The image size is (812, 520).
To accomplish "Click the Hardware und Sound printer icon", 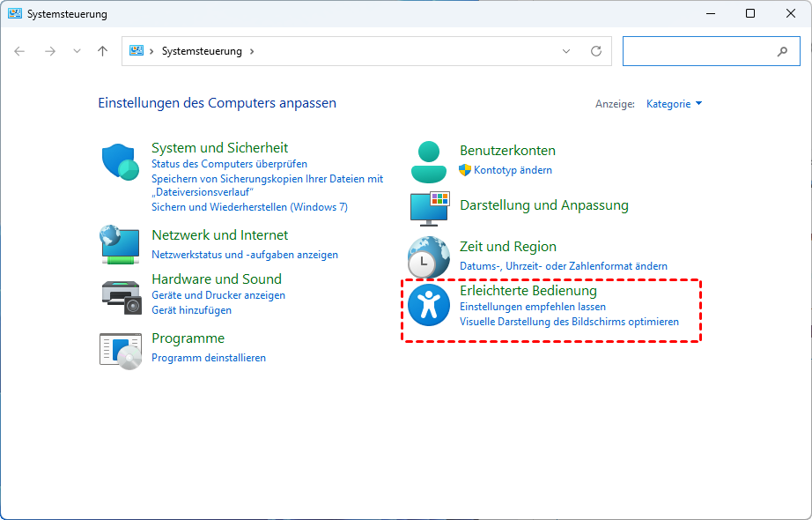I will click(122, 297).
